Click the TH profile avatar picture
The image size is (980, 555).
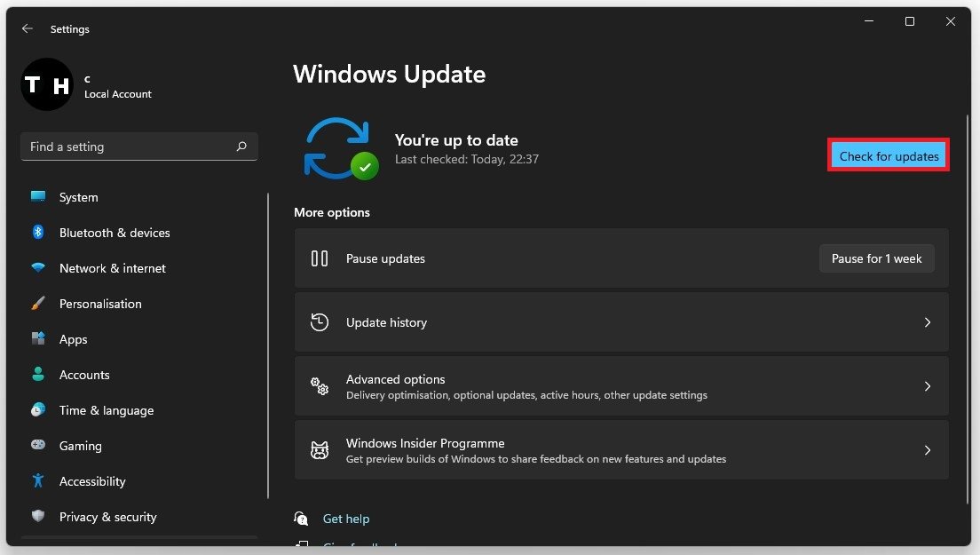[47, 85]
